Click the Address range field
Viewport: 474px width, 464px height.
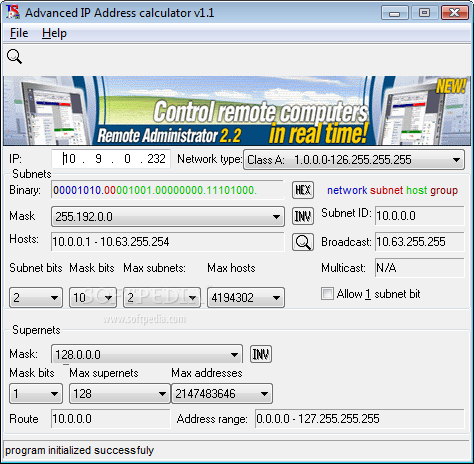pyautogui.click(x=360, y=419)
